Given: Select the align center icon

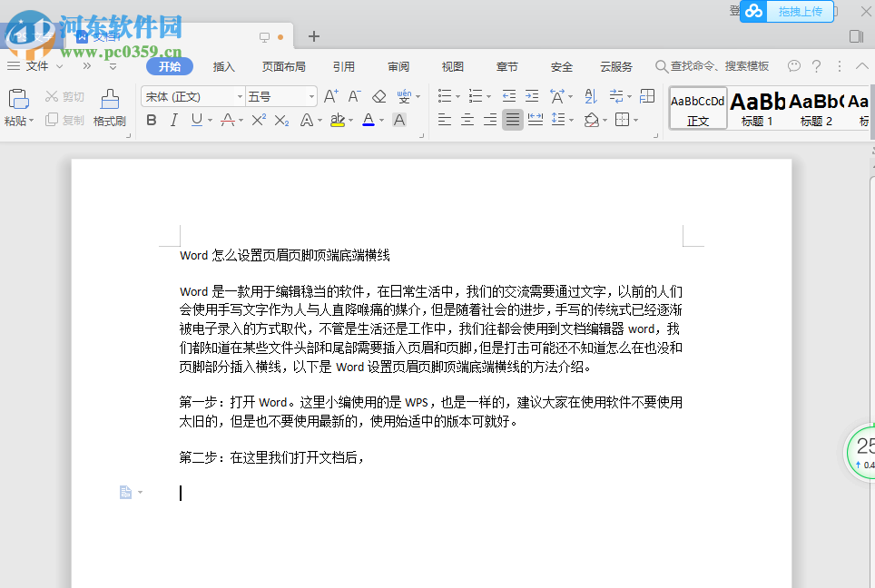Looking at the screenshot, I should click(467, 119).
